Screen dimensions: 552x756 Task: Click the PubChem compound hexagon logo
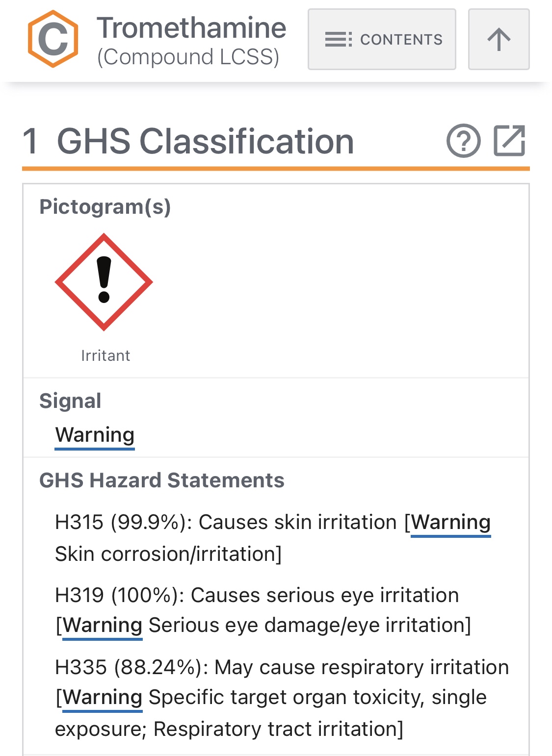(x=53, y=39)
